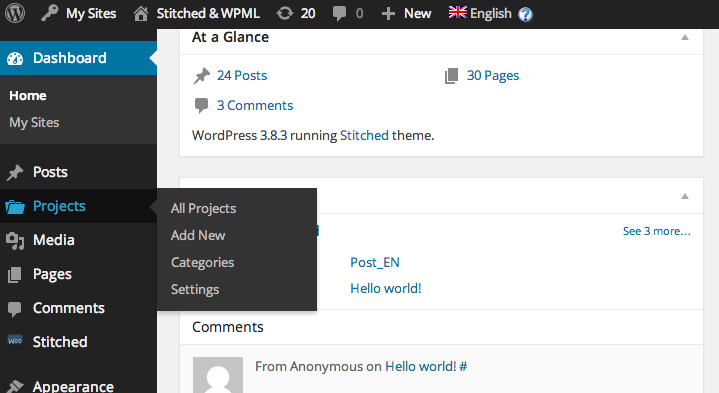Viewport: 719px width, 393px height.
Task: Open the 3 Comments link
Action: click(x=255, y=105)
